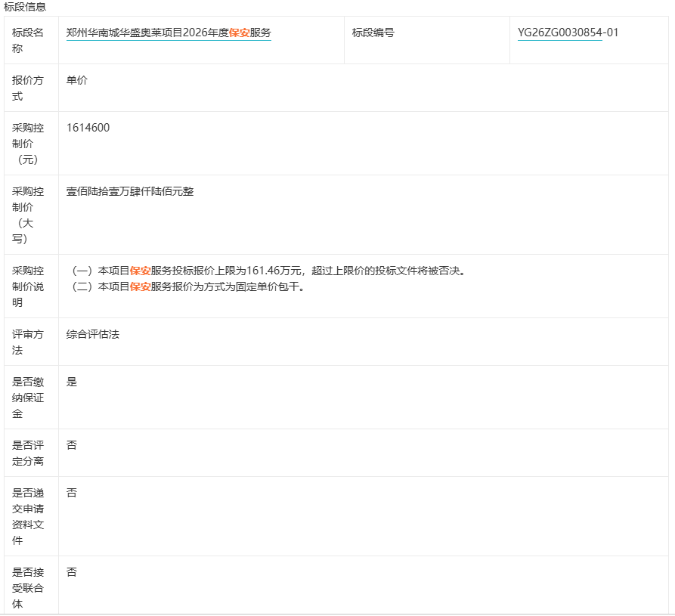Click the 标段信息 heading
Image resolution: width=675 pixels, height=616 pixels.
coord(24,7)
